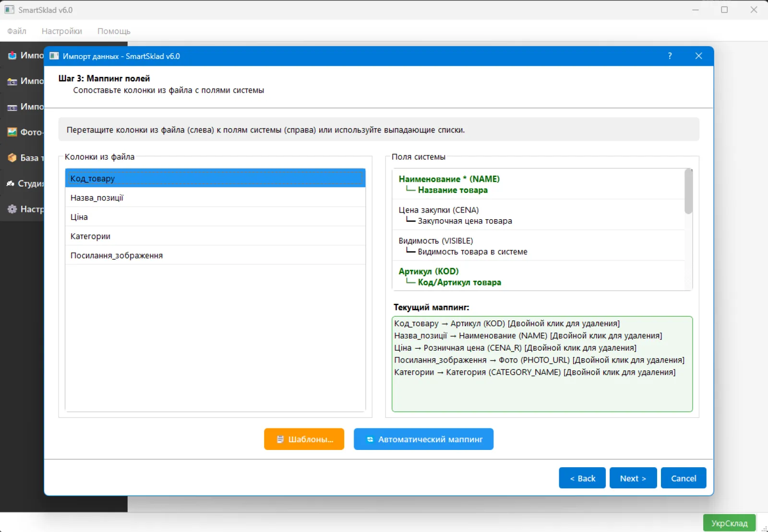Click the Фото sidebar picture icon
This screenshot has height=532, width=768.
[x=12, y=132]
